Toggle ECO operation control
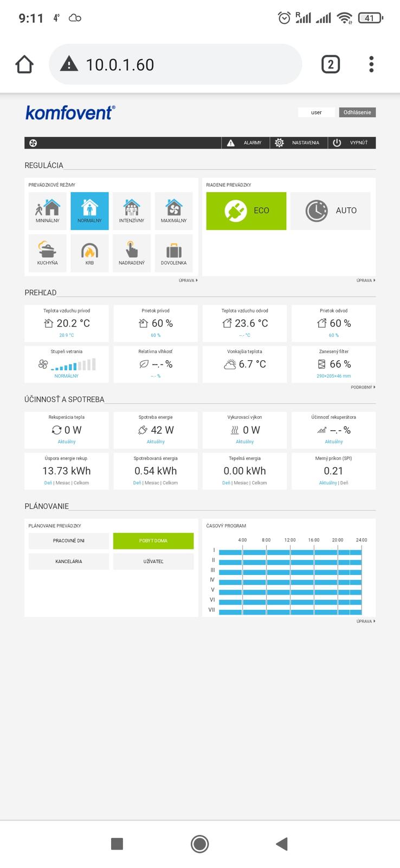 pyautogui.click(x=246, y=210)
